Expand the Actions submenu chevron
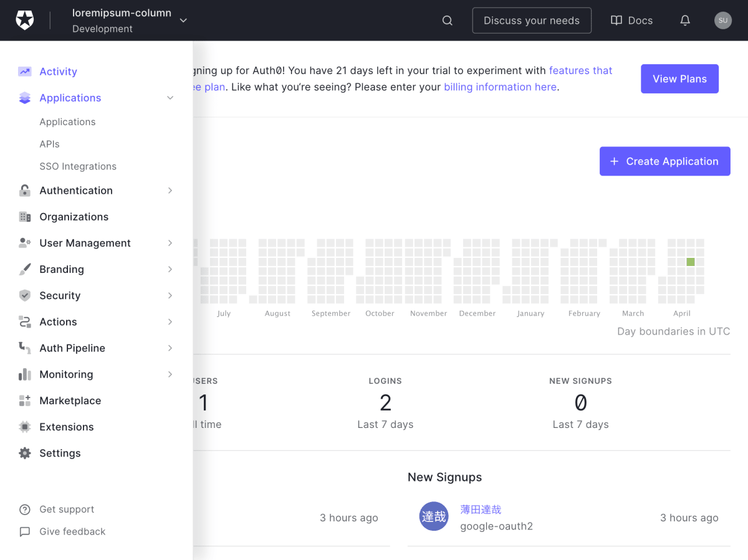The image size is (748, 560). [x=170, y=321]
